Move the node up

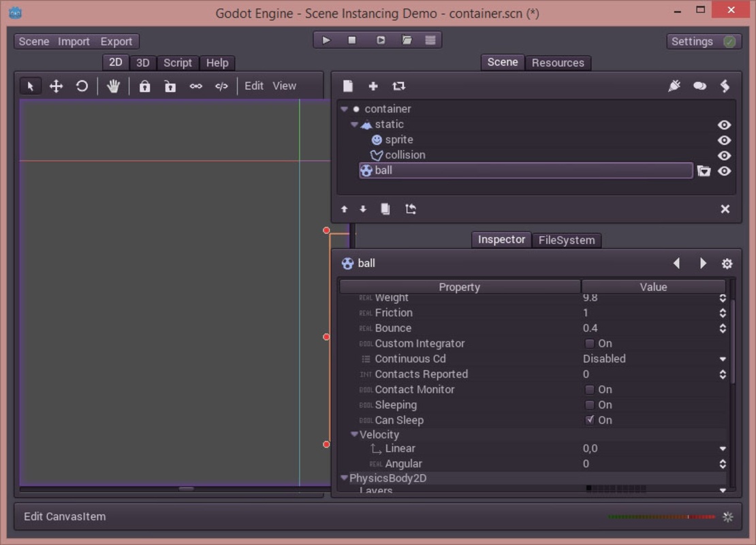click(344, 209)
